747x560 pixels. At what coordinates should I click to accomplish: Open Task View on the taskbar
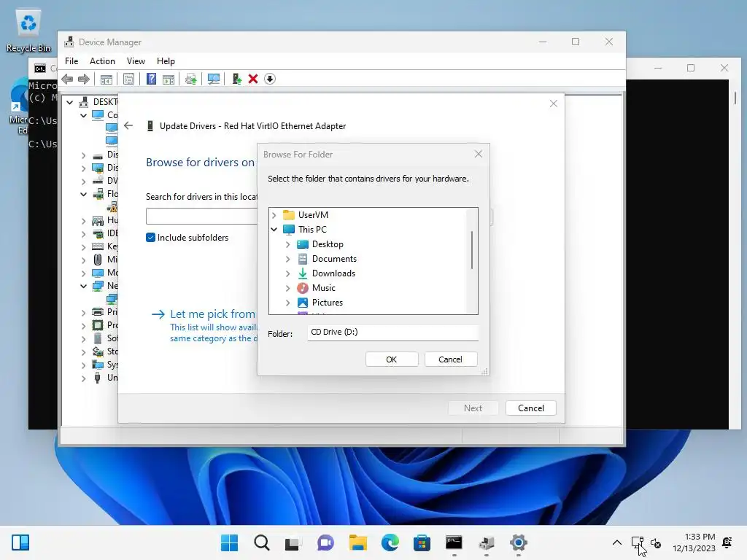point(293,542)
